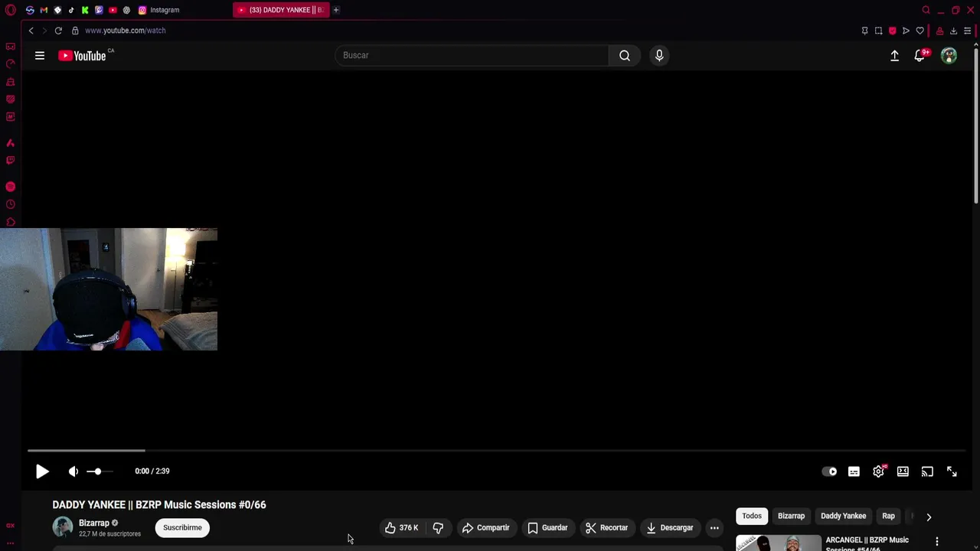Image resolution: width=980 pixels, height=551 pixels.
Task: Select the Daddy Yankee filter chip
Action: click(844, 516)
